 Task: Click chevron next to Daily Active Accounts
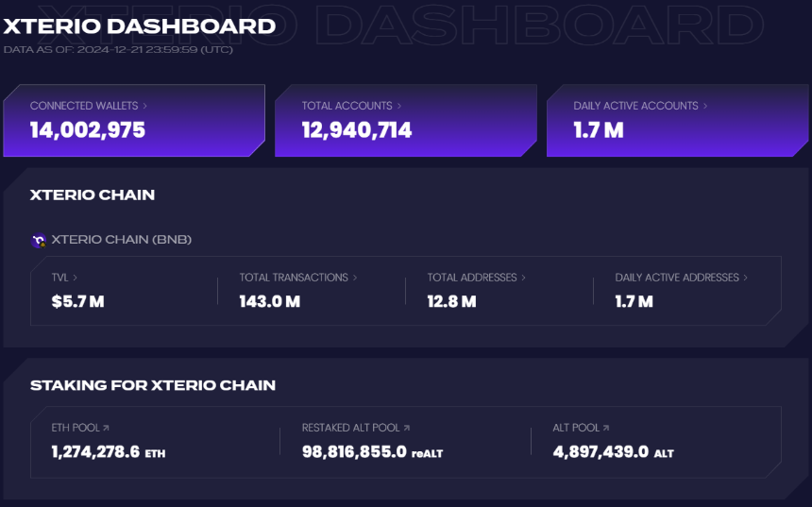click(x=704, y=106)
